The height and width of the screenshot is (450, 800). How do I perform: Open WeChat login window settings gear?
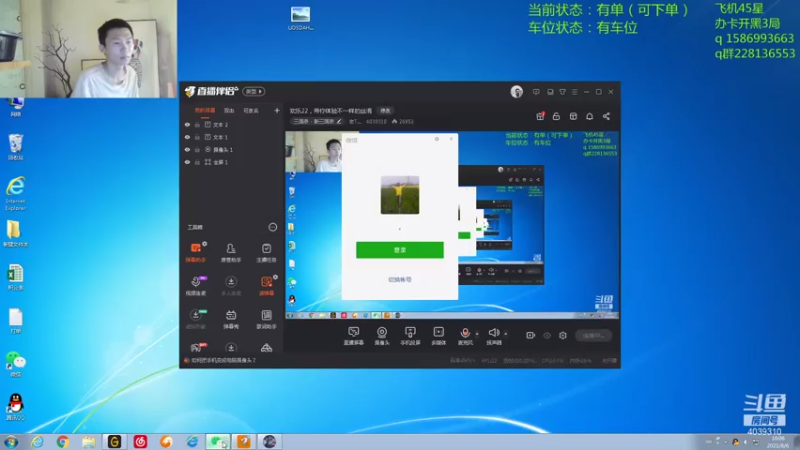pos(437,139)
